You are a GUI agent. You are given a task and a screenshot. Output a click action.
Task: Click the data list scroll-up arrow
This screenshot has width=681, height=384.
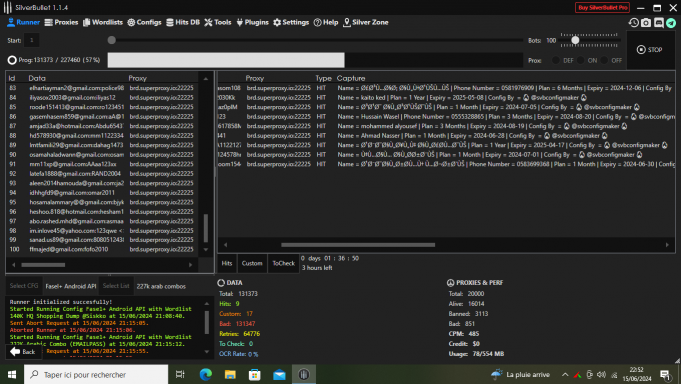click(x=206, y=79)
